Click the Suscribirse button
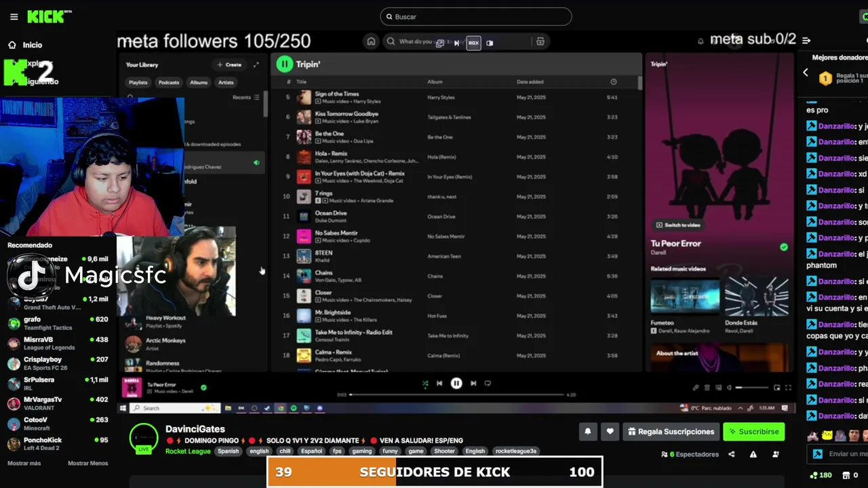The image size is (868, 488). point(753,431)
